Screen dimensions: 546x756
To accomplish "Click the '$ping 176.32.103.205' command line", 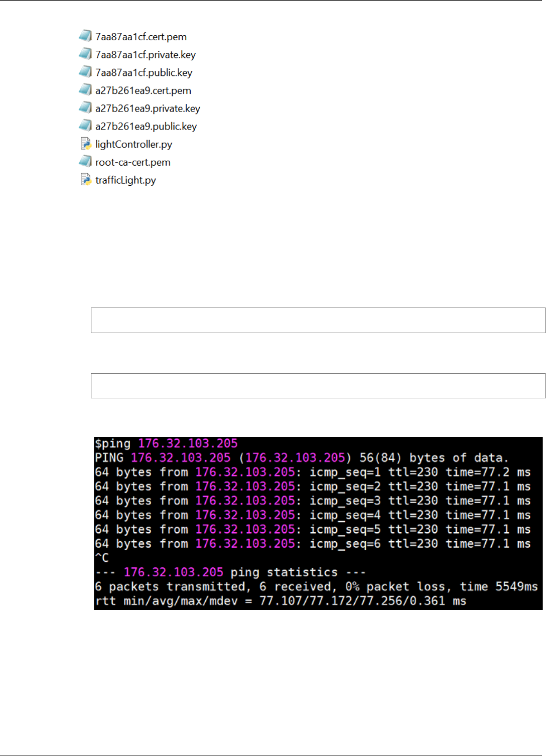I will coord(166,444).
